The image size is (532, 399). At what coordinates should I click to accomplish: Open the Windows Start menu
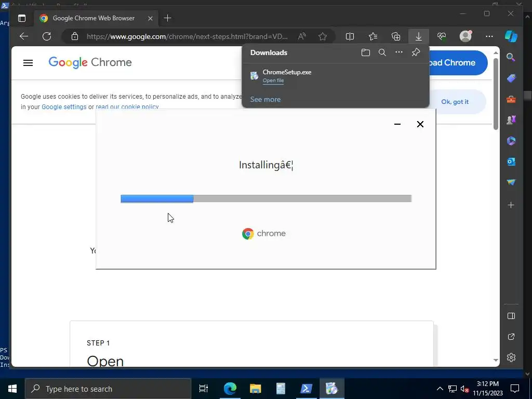(12, 389)
